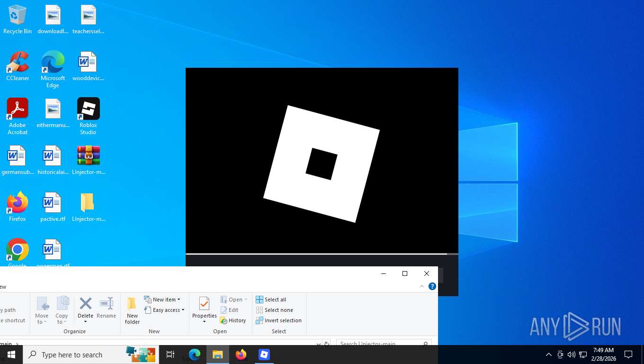Create New folder from Explorer ribbon
This screenshot has height=364, width=644.
pyautogui.click(x=132, y=311)
